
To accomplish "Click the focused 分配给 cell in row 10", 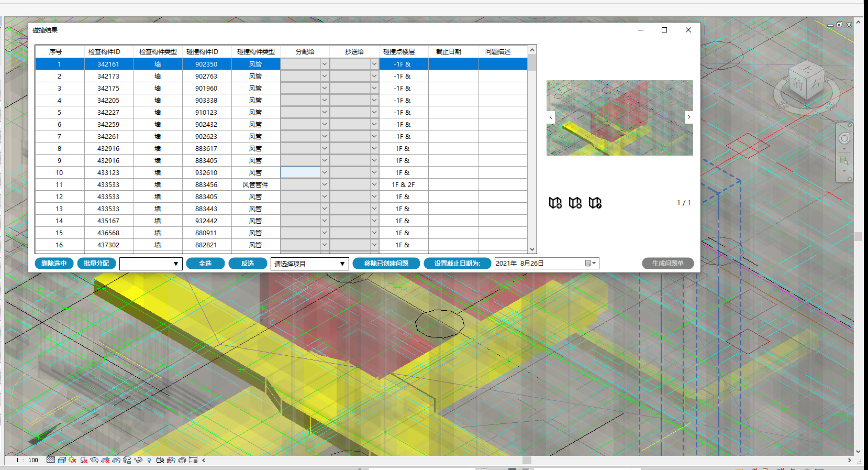I will point(301,172).
